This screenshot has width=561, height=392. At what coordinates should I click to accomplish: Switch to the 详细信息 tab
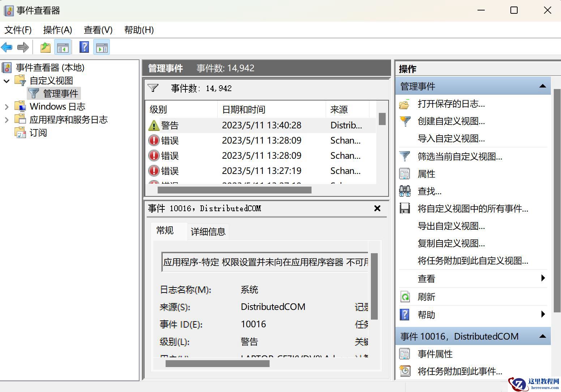point(207,231)
